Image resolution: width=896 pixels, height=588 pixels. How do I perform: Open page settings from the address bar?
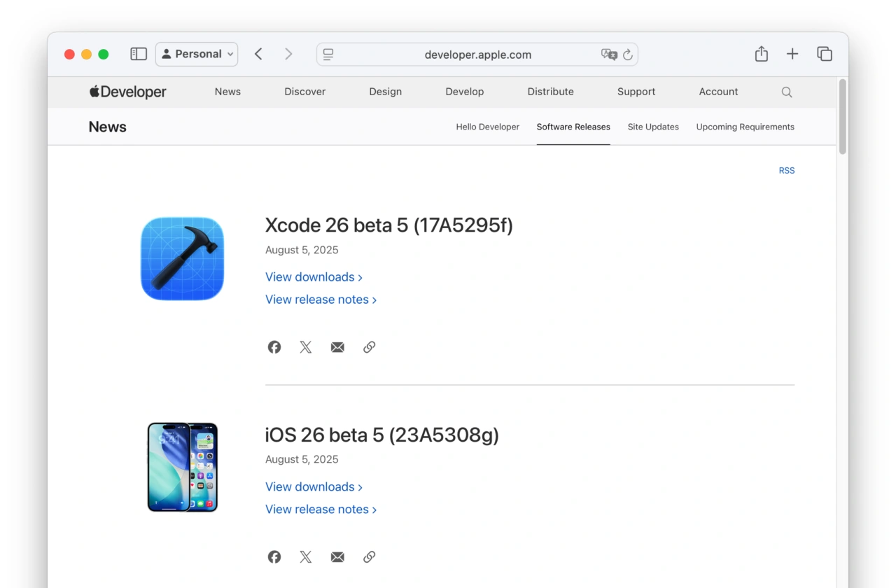click(x=328, y=54)
